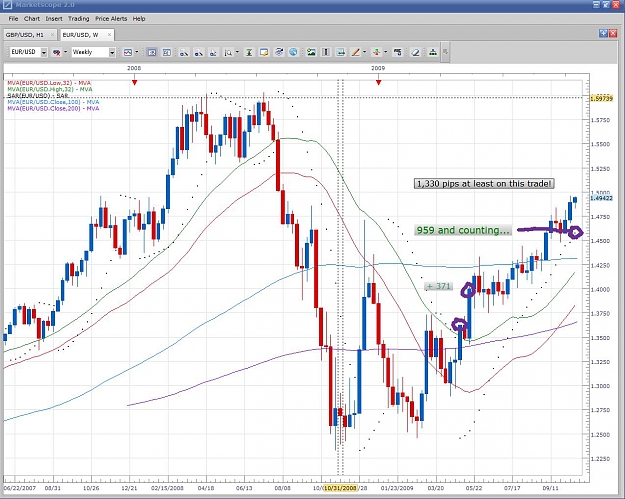Click the add indicator landscape icon
Screen dimensions: 625x499
tap(311, 52)
